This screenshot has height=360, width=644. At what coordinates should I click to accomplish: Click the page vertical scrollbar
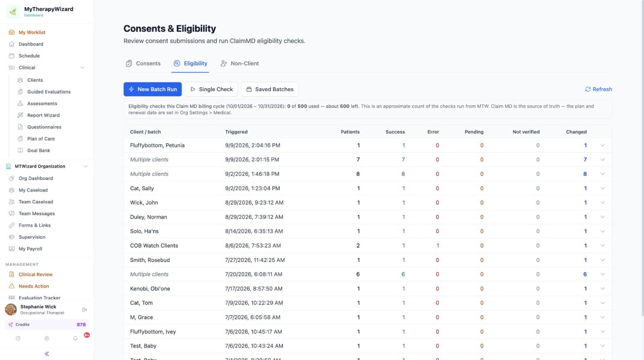pos(642,158)
